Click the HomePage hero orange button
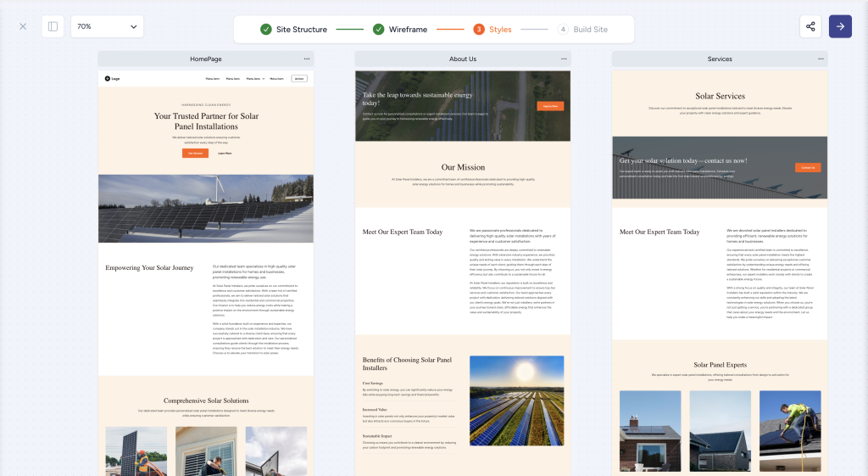This screenshot has height=476, width=868. [196, 153]
